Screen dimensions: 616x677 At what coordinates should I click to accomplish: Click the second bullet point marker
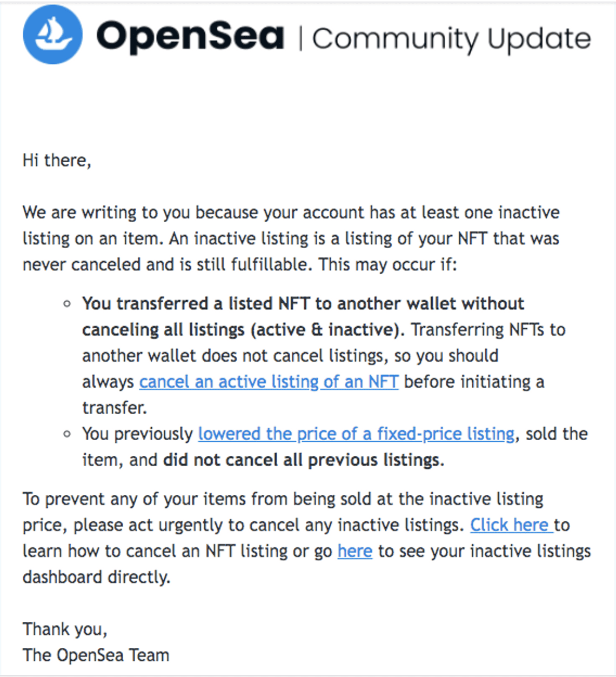[67, 434]
